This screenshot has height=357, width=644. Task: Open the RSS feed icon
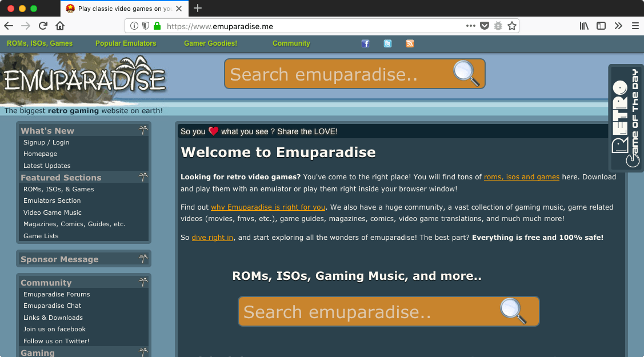click(x=410, y=43)
